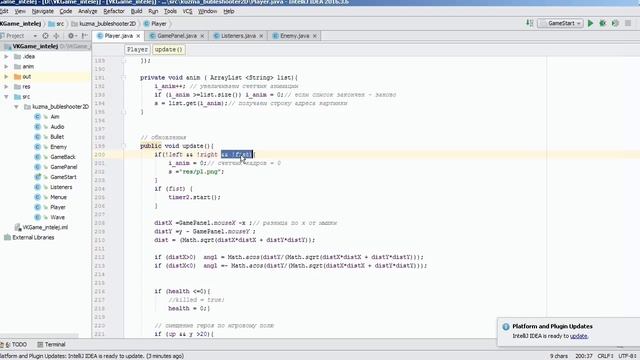
Task: Open the Terminal tool window
Action: 51,344
